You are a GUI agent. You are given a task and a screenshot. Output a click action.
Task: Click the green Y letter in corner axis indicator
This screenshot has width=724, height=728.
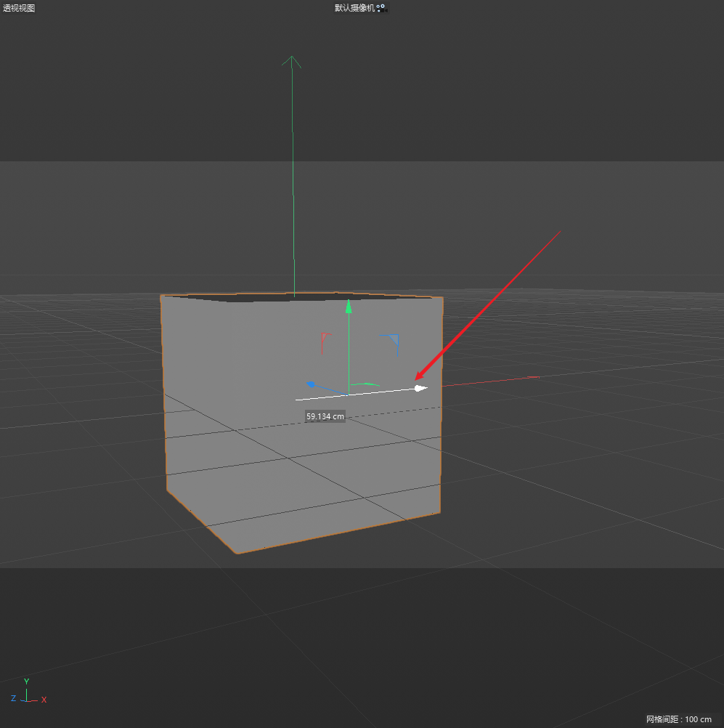26,682
